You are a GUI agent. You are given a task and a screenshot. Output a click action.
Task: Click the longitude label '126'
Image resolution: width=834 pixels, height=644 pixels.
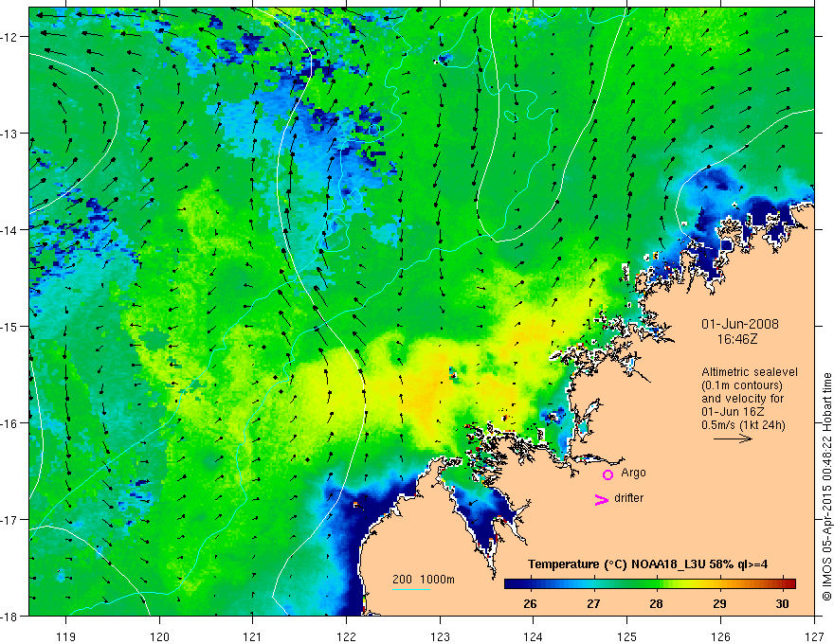(x=720, y=636)
